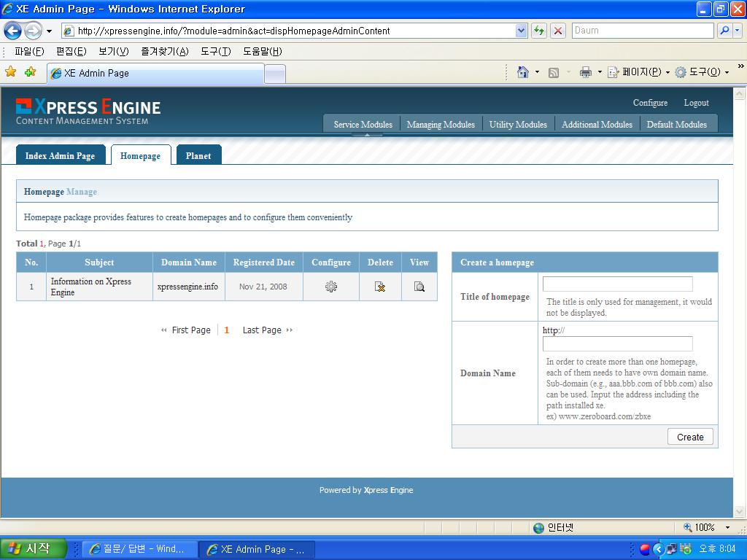Expand command bar overflow chevron

pyautogui.click(x=741, y=66)
